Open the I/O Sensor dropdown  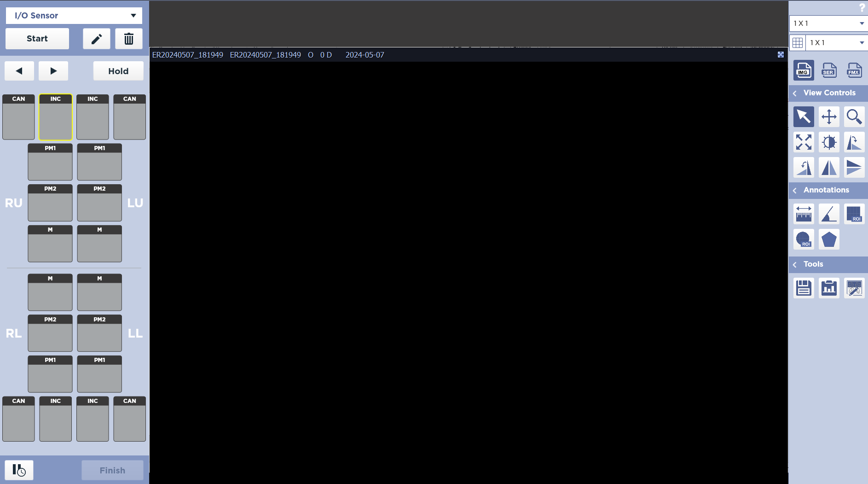click(x=74, y=16)
